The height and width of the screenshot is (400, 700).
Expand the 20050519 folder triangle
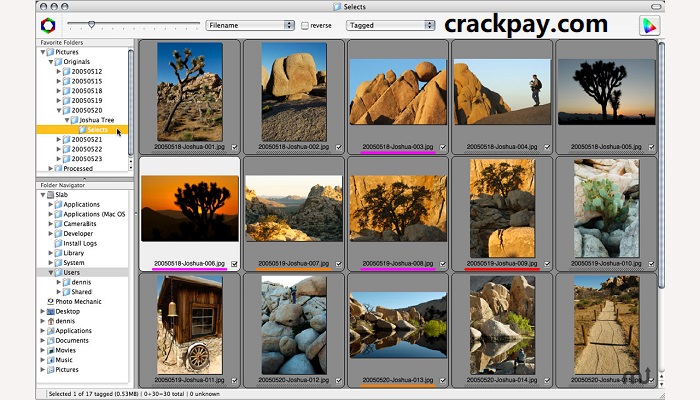58,100
